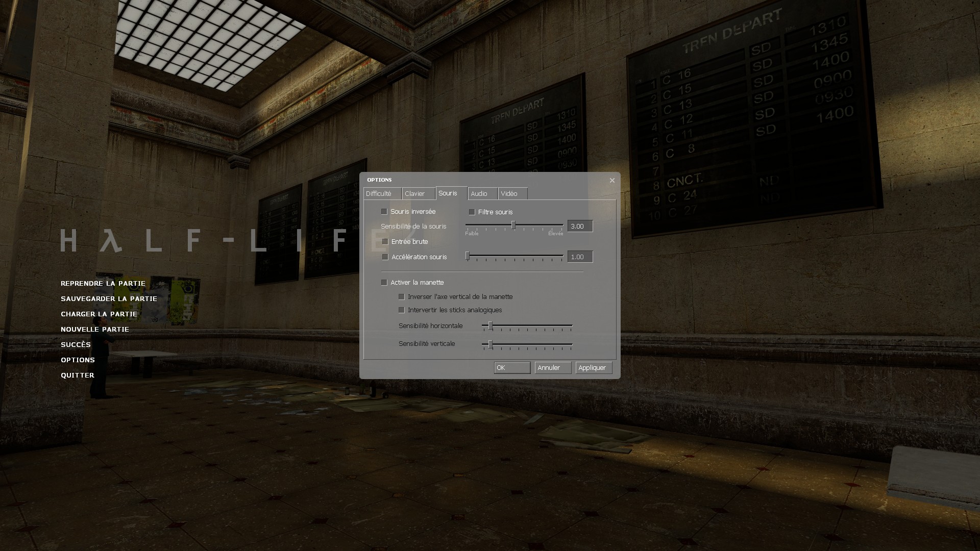Select the Vidéo tab
This screenshot has height=551, width=980.
511,194
